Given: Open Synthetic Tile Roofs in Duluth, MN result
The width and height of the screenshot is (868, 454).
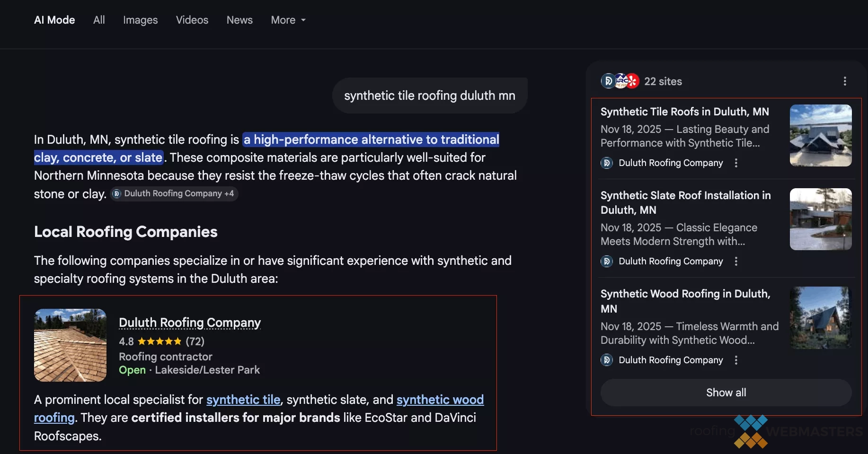Looking at the screenshot, I should coord(685,112).
